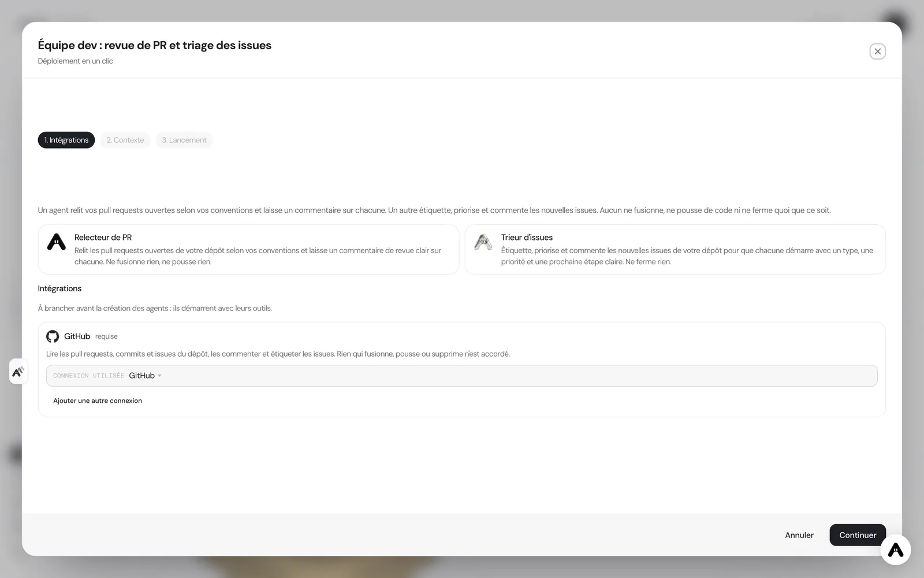
Task: Click the GitHub octocat icon
Action: point(53,336)
